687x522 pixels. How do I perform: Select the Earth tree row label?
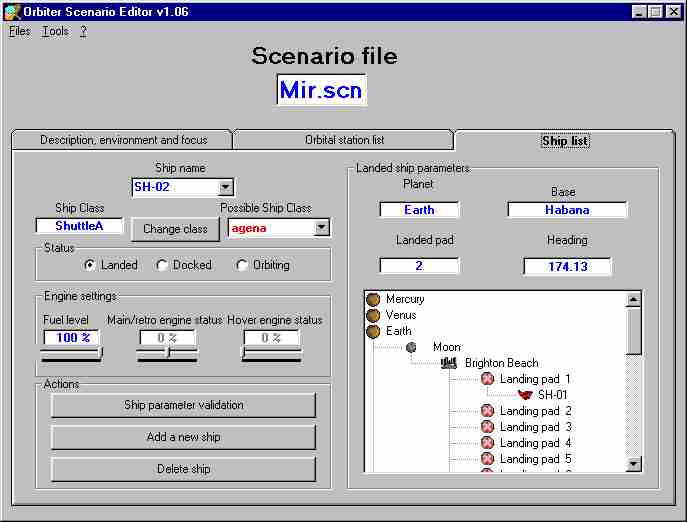pyautogui.click(x=398, y=331)
